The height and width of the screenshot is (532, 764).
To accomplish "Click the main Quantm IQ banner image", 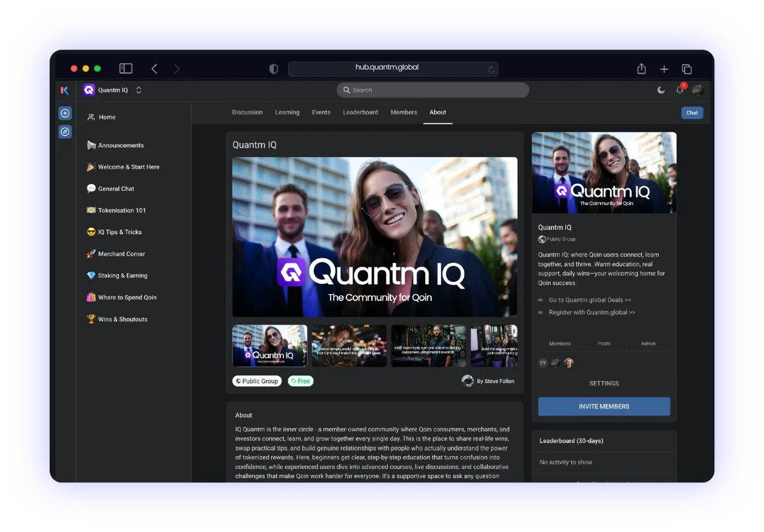I will (x=375, y=237).
